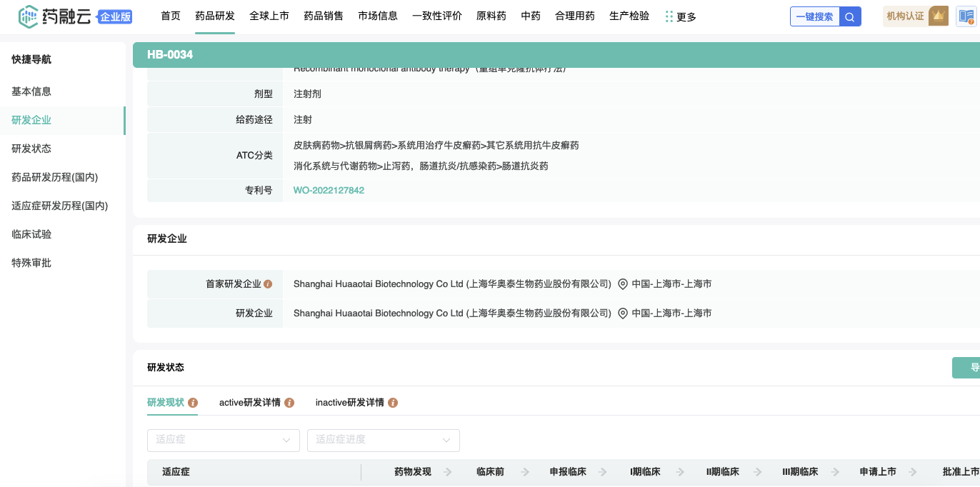Switch to the inactive研发详情 tab

[349, 403]
